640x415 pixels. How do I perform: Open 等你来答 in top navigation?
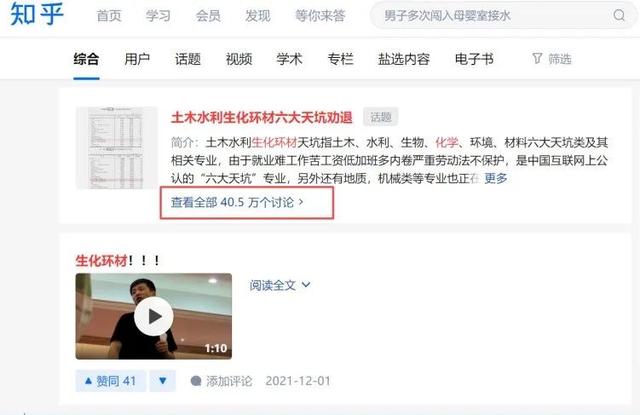pyautogui.click(x=320, y=16)
